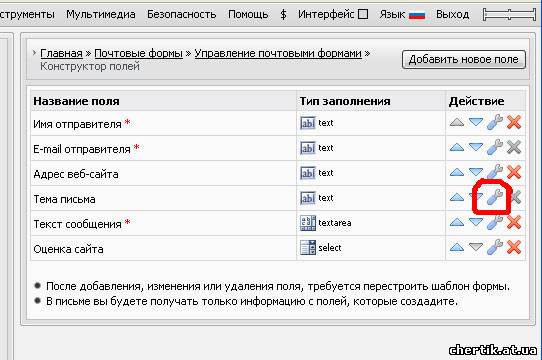Delete the Имя отправителя field
Screen dimensions: 542x360
pyautogui.click(x=514, y=122)
